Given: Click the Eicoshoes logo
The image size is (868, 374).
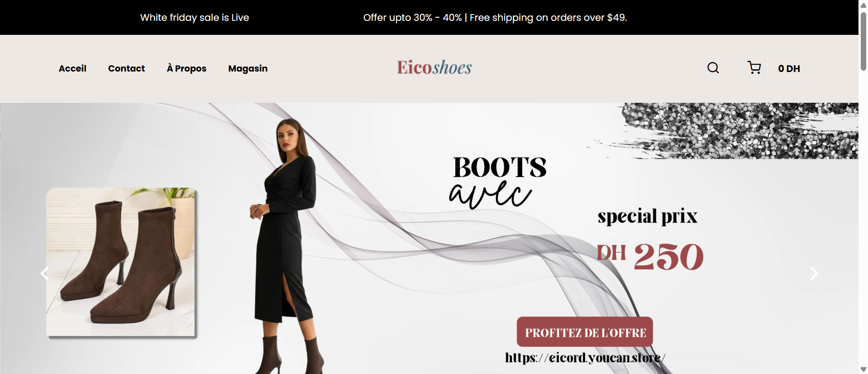Looking at the screenshot, I should click(434, 67).
